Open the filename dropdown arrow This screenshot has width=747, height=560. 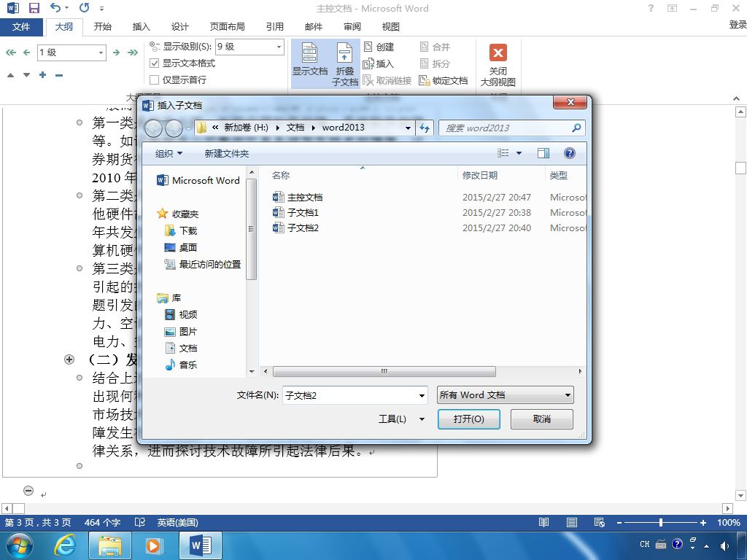pos(422,395)
